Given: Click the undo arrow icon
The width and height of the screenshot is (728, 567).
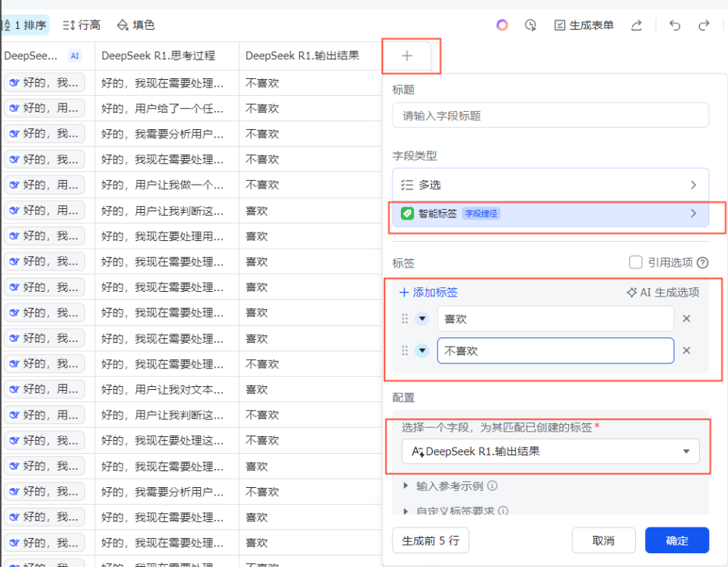Looking at the screenshot, I should point(675,25).
